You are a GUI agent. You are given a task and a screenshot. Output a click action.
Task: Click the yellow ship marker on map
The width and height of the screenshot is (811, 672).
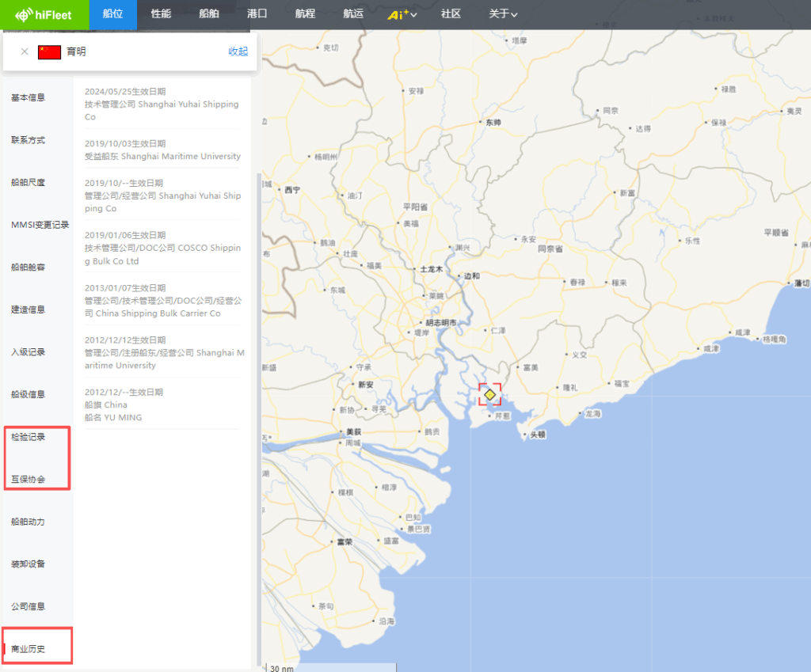pos(489,394)
